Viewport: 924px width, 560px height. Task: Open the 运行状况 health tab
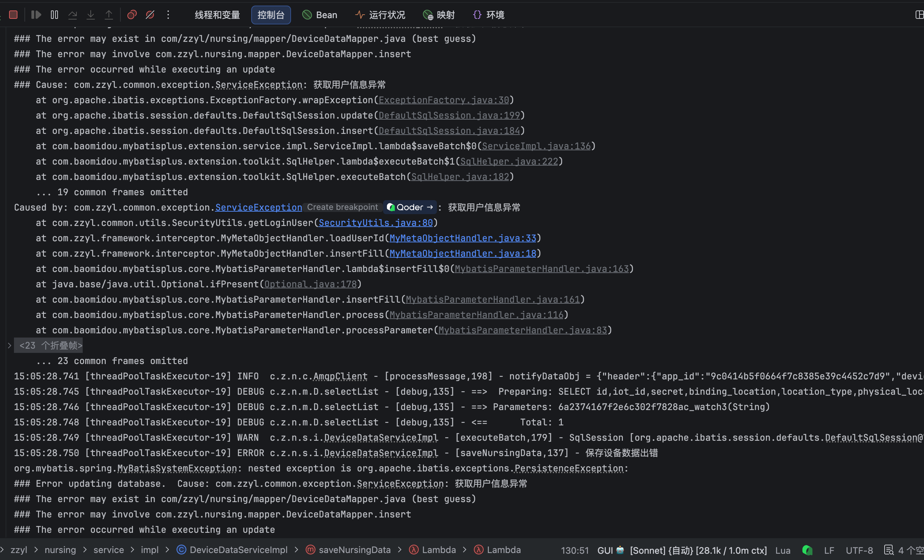pos(380,15)
